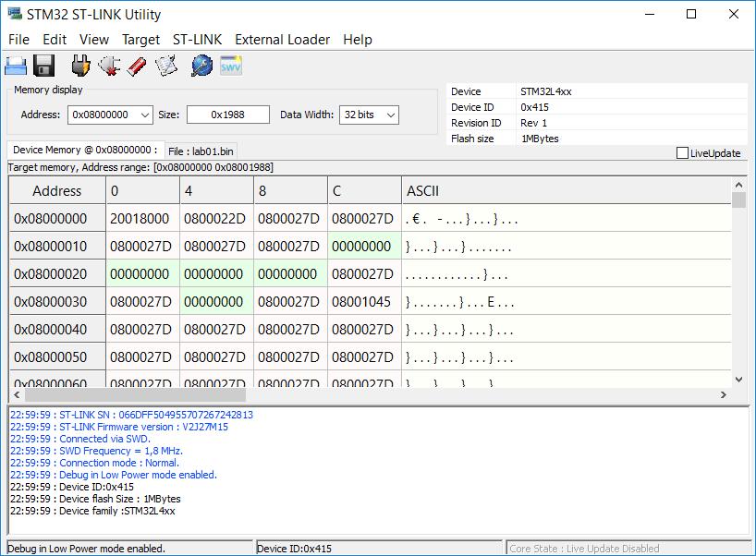Click the ASCII column header

[567, 191]
